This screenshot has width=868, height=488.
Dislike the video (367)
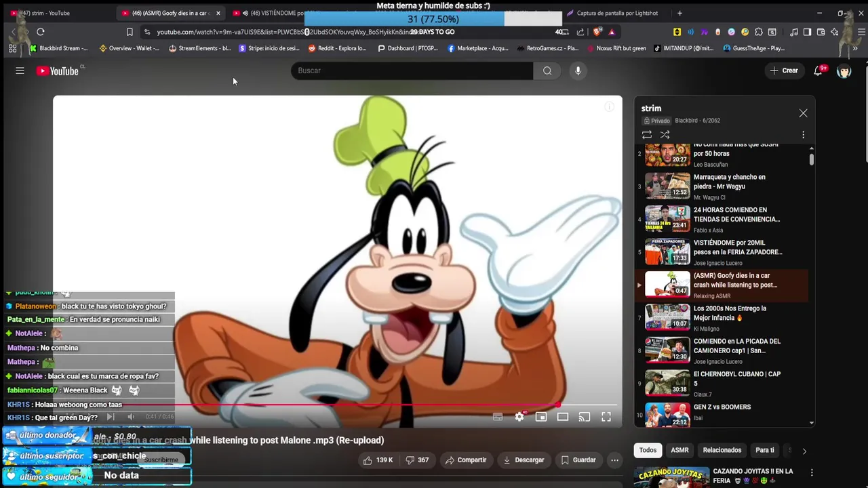[417, 460]
